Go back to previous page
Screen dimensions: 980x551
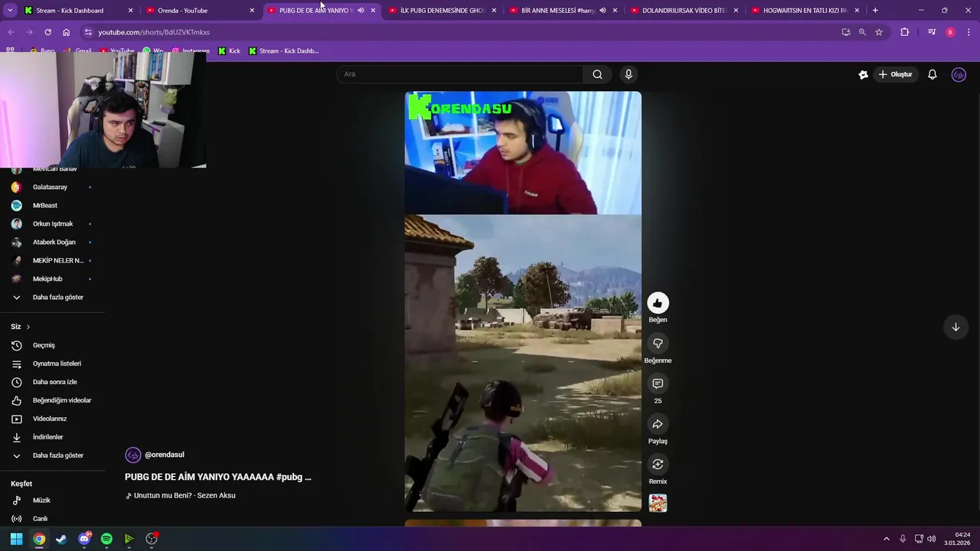[x=11, y=32]
